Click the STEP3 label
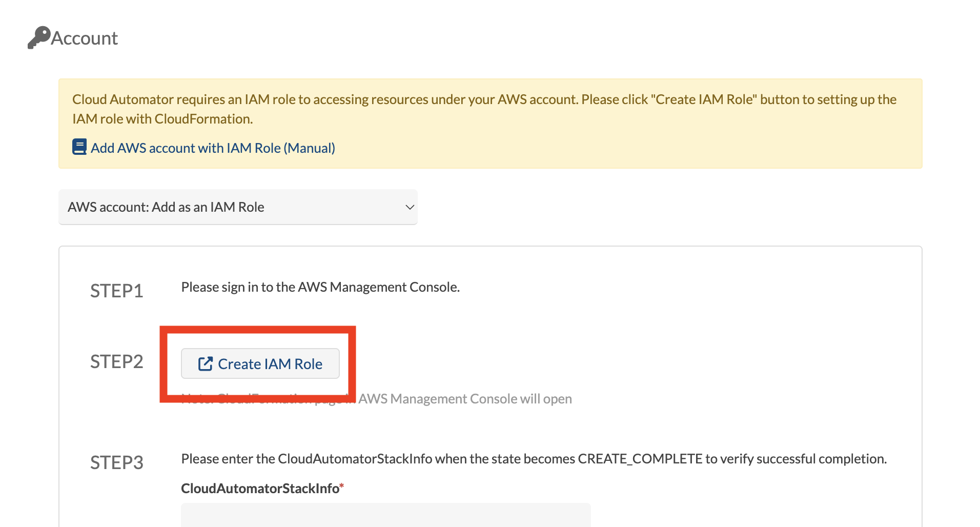 [117, 462]
